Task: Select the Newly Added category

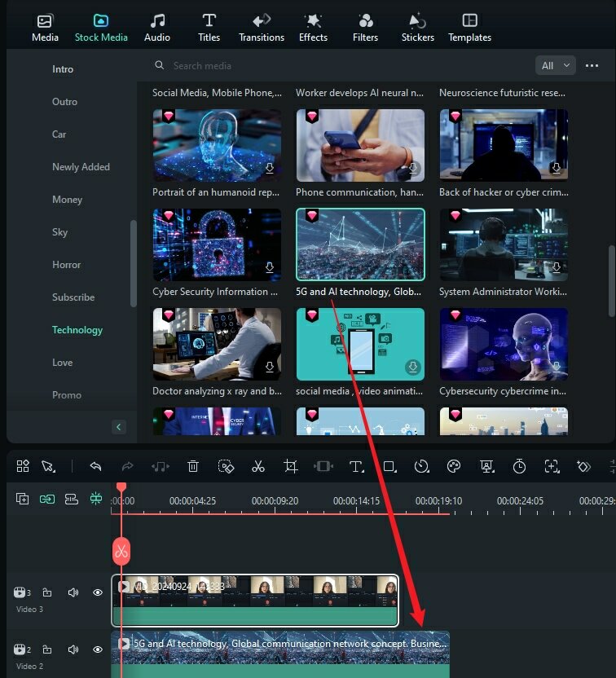Action: coord(81,167)
